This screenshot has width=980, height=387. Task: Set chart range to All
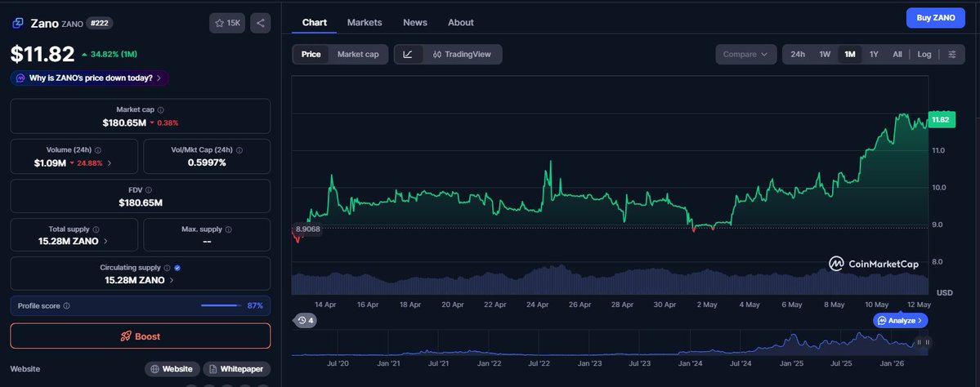897,55
